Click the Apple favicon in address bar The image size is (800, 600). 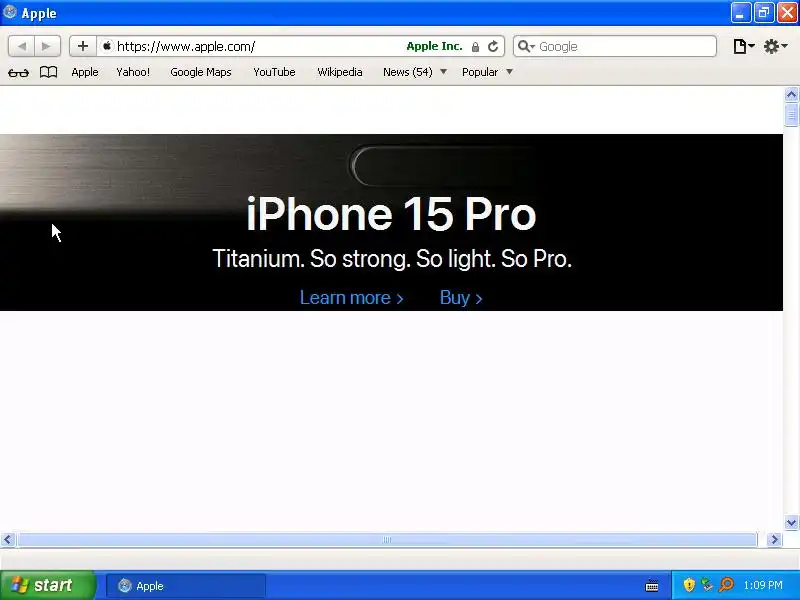pyautogui.click(x=107, y=46)
